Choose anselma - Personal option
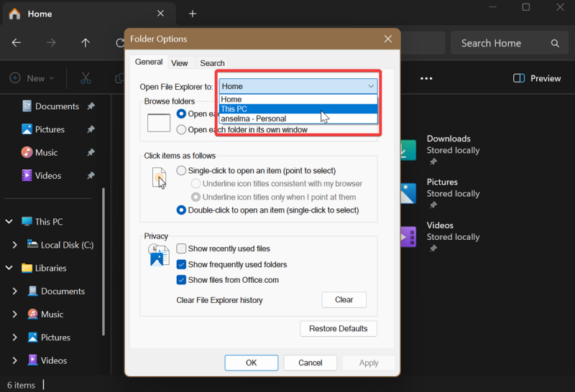Screen dimensions: 575x392 point(298,118)
